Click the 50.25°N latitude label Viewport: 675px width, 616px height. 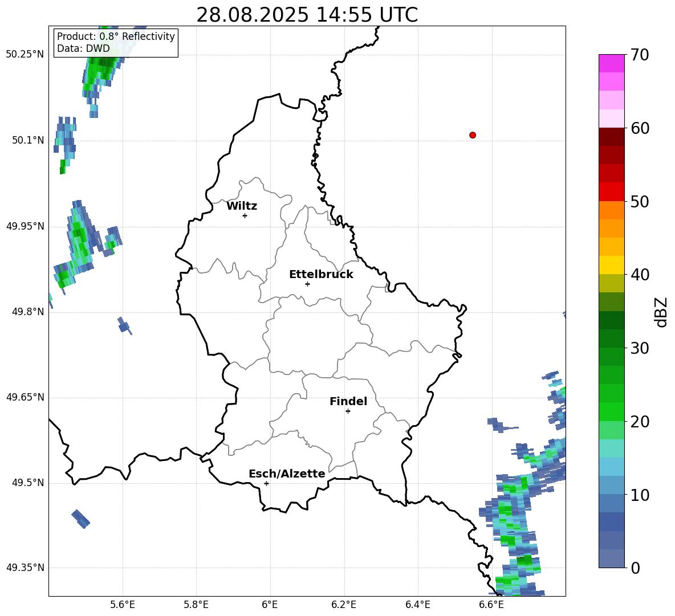coord(25,55)
